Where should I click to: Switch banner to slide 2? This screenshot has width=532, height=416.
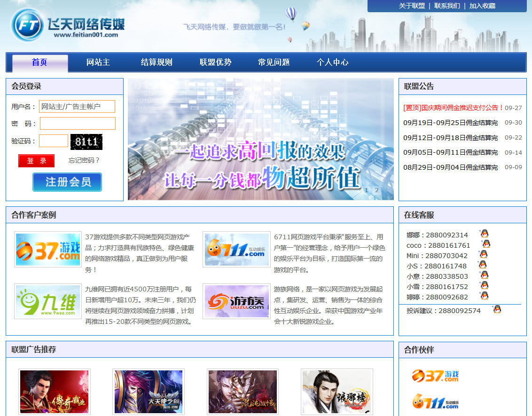pyautogui.click(x=376, y=190)
